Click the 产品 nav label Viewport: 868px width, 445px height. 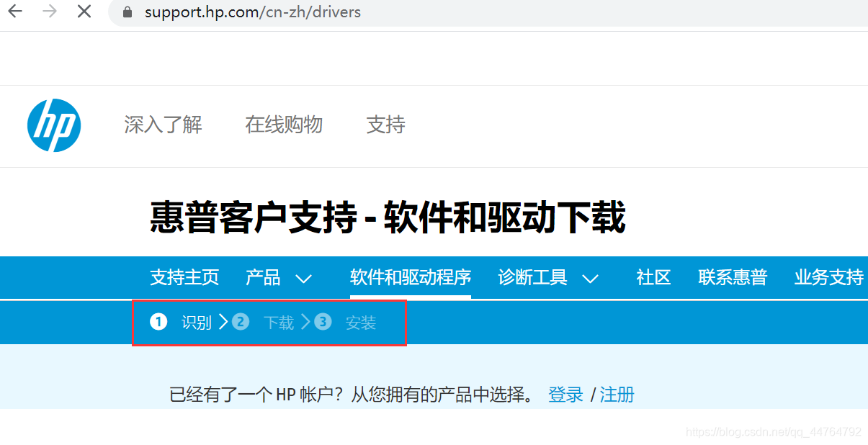click(x=263, y=277)
